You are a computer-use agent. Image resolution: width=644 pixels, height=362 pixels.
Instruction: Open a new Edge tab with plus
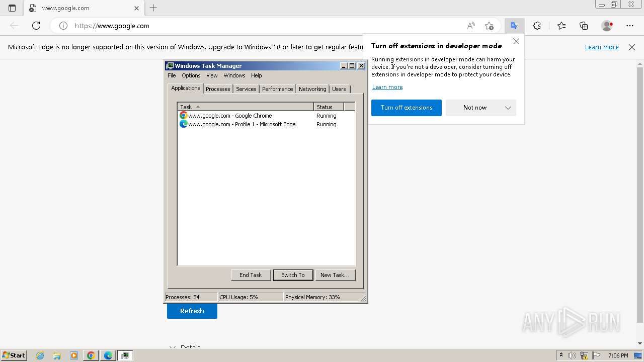point(153,8)
